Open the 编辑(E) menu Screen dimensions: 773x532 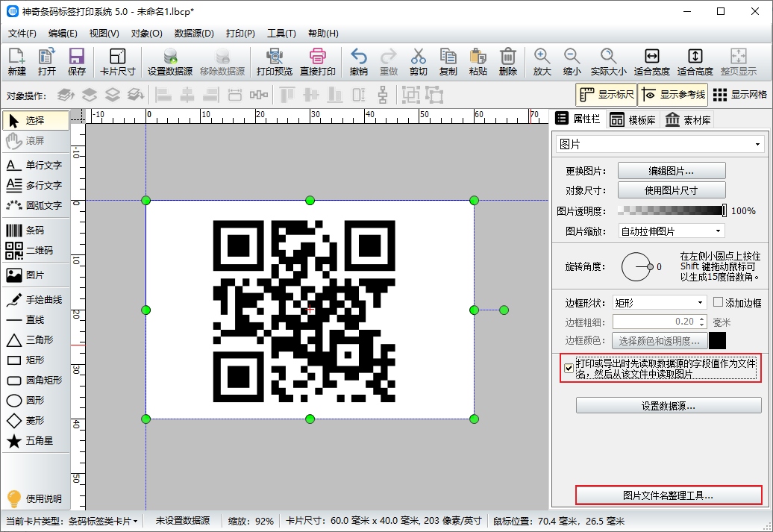pos(63,34)
